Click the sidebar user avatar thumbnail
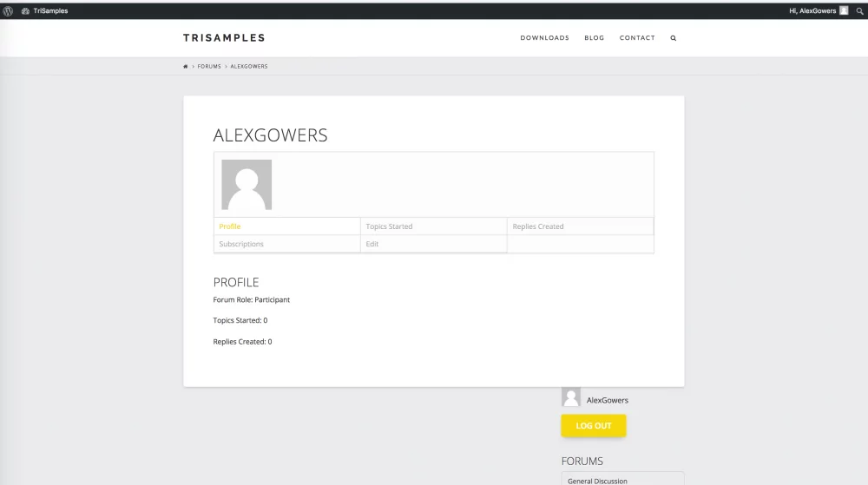The image size is (868, 485). click(x=571, y=397)
